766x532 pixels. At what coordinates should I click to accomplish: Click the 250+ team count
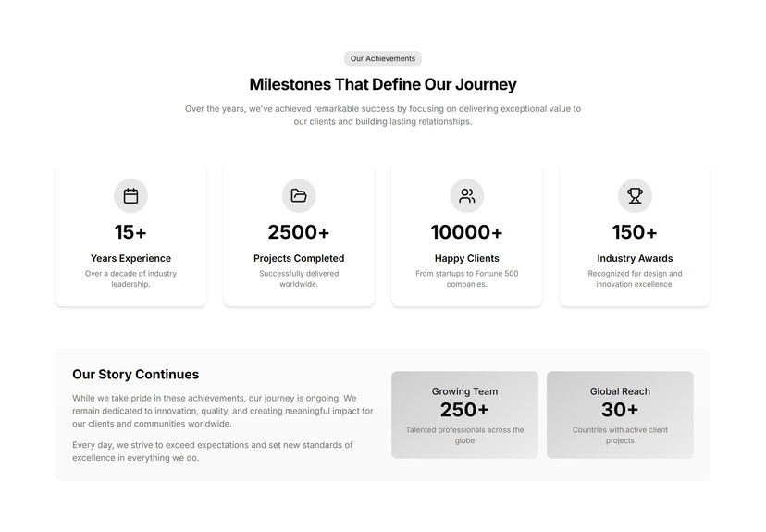tap(464, 410)
